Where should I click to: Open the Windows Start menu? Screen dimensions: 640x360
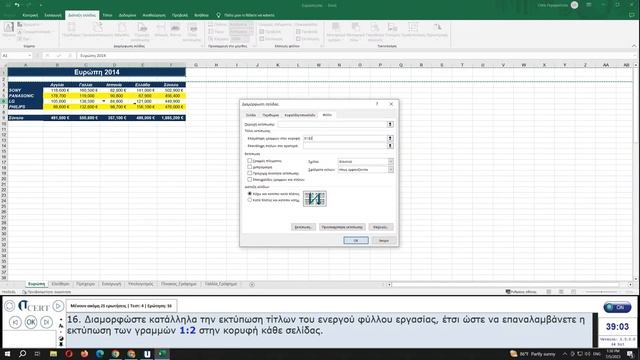coord(7,354)
